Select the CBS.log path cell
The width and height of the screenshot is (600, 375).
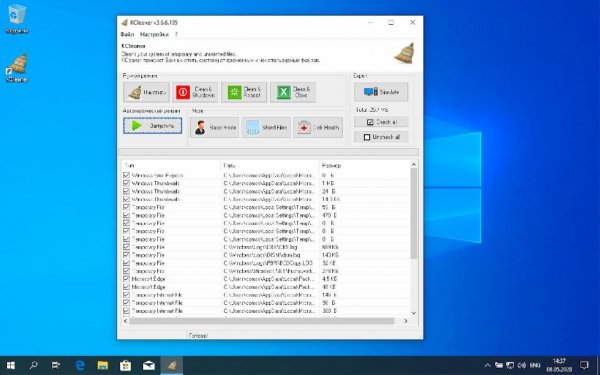[x=261, y=247]
